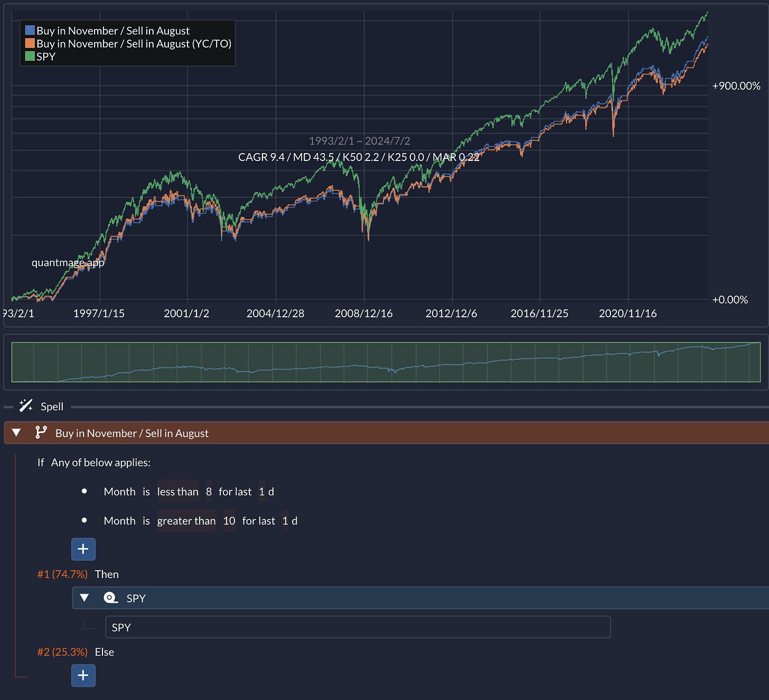Click the CAGR 9.4 / MD 43.5 stats line
Viewport: 769px width, 700px height.
click(x=359, y=157)
